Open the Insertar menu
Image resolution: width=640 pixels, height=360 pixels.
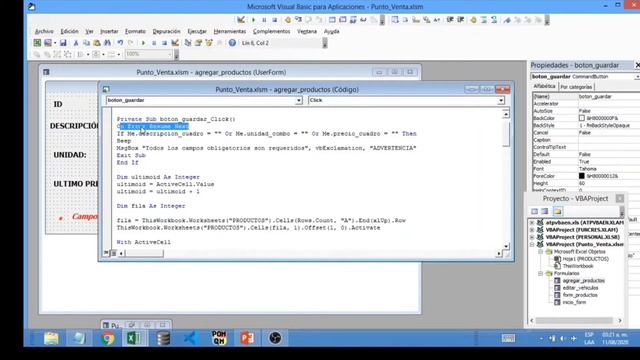pos(109,31)
